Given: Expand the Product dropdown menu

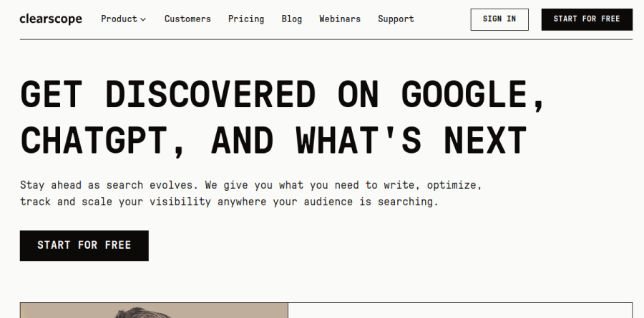Looking at the screenshot, I should (x=123, y=19).
